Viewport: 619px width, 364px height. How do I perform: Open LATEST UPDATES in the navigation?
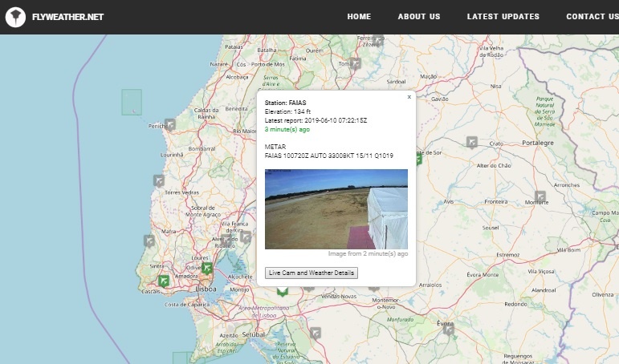click(x=503, y=17)
